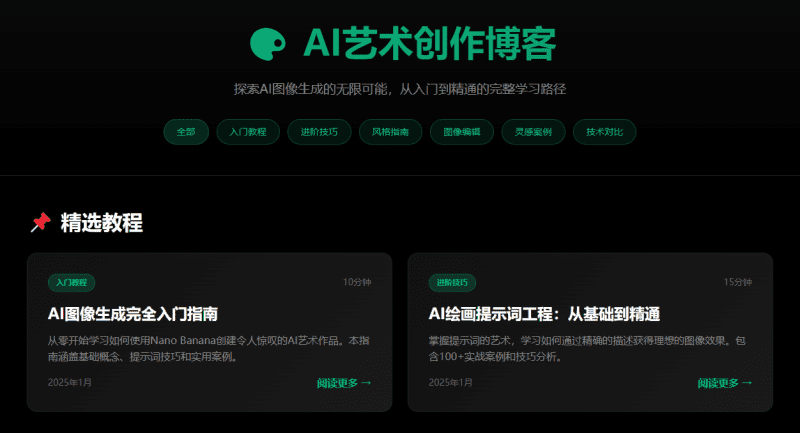Open 阅读更多 link for AI绘画提示词工程 article
This screenshot has width=800, height=433.
[724, 383]
